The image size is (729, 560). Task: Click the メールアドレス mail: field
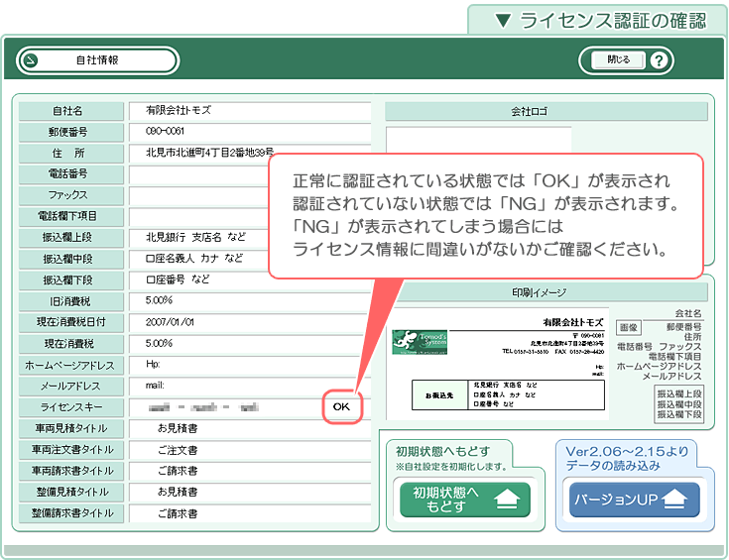(x=250, y=386)
